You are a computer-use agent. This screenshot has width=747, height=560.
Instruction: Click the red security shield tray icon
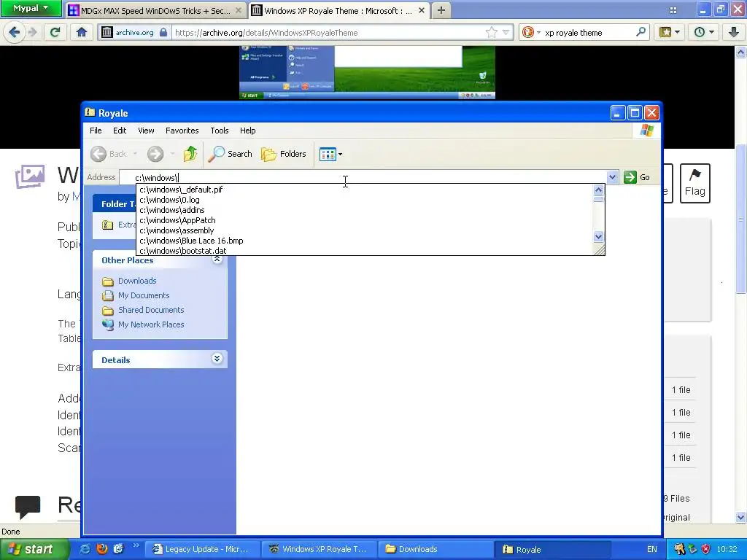pos(706,549)
